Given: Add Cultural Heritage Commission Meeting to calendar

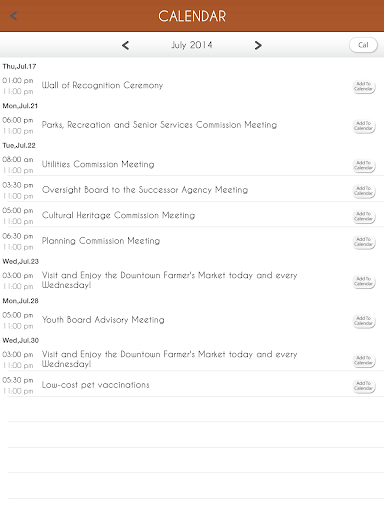Looking at the screenshot, I should tap(364, 216).
